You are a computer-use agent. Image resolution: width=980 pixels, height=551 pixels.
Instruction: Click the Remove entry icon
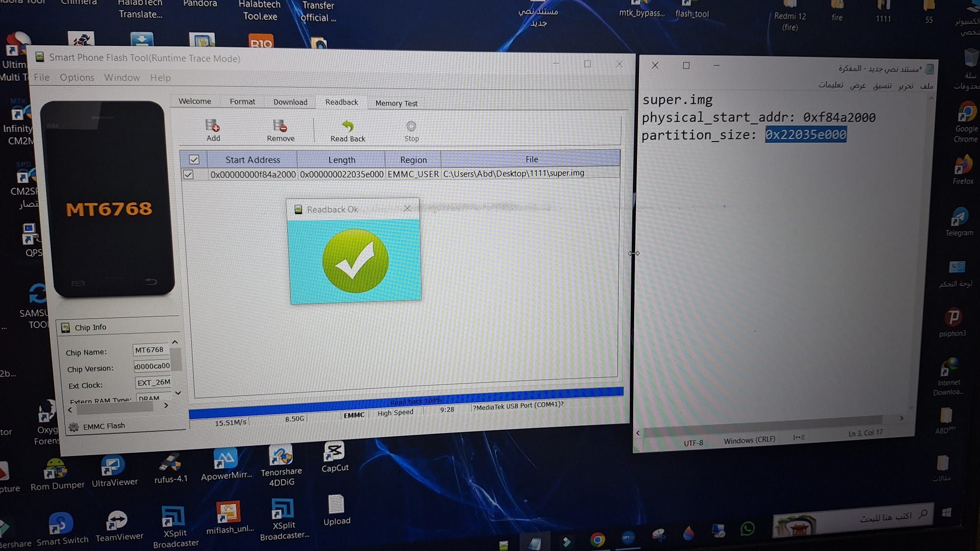pos(280,126)
